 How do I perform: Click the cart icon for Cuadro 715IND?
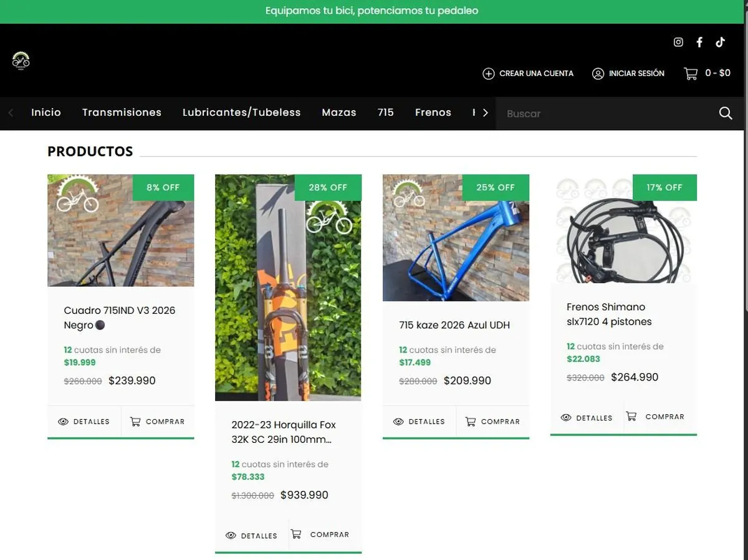point(135,422)
